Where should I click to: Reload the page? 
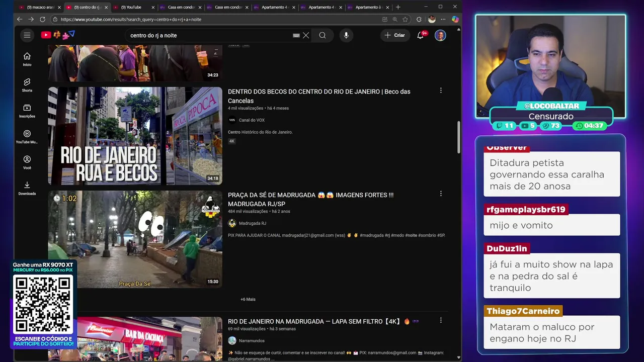click(42, 19)
